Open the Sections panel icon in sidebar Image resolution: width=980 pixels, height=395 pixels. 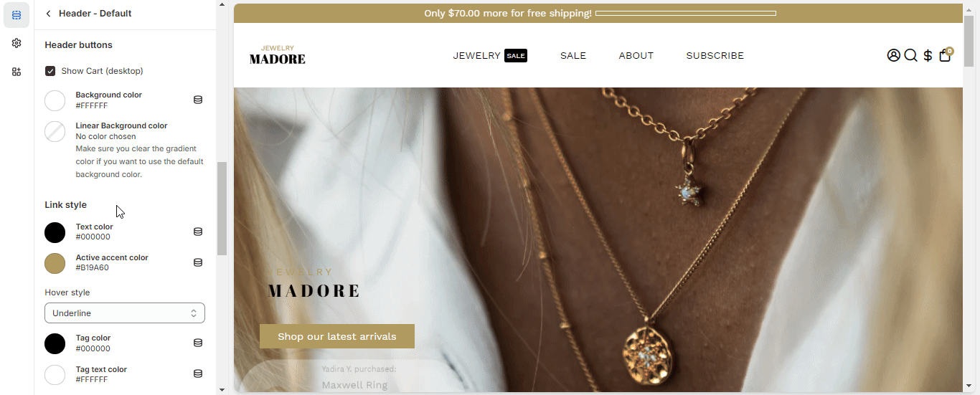17,15
